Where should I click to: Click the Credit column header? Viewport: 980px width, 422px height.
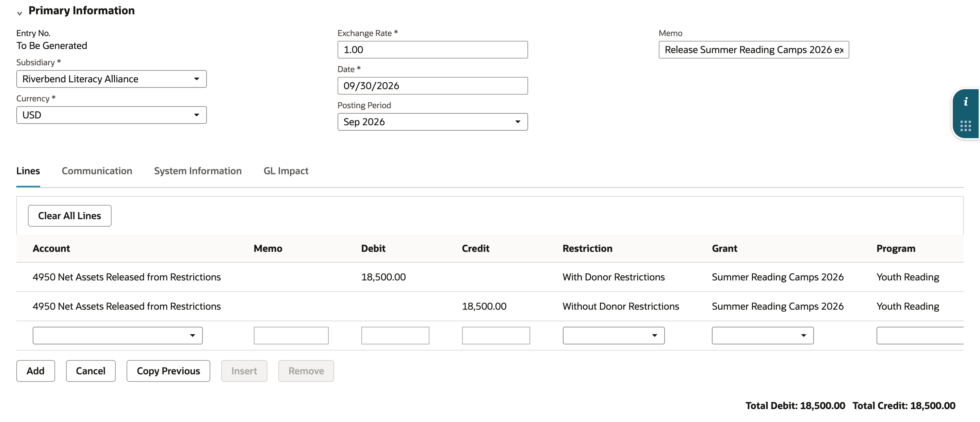coord(476,248)
